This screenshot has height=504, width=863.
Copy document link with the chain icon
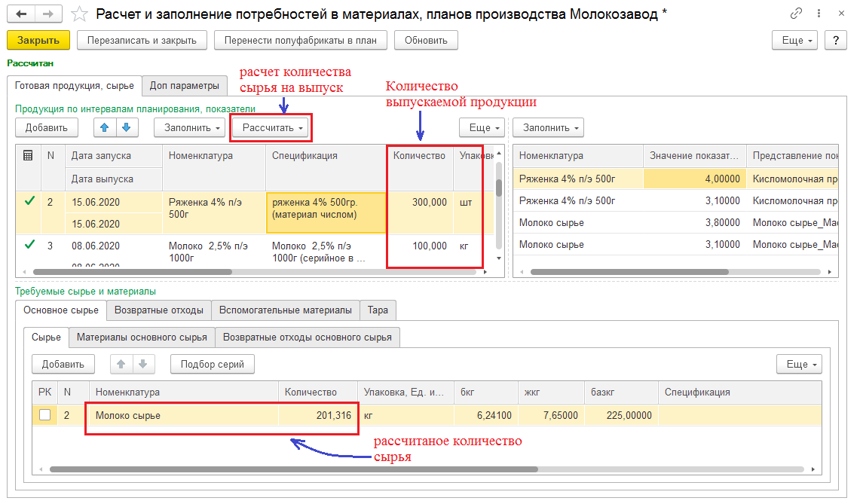(x=796, y=14)
